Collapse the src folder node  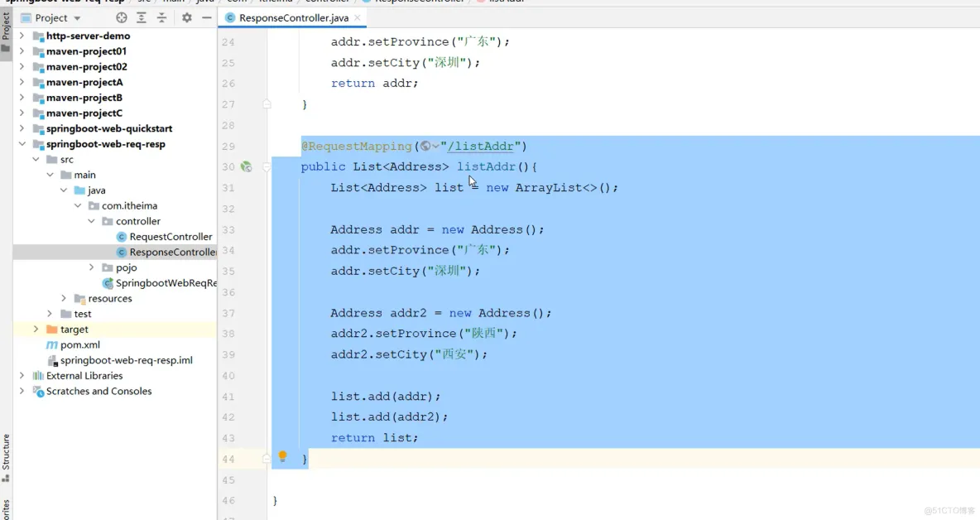[x=35, y=159]
